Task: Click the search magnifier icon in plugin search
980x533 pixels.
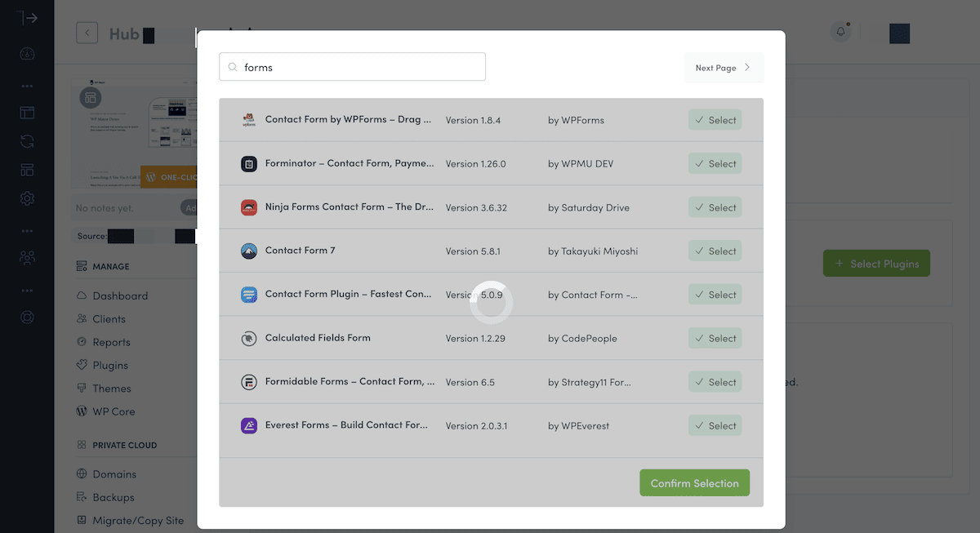Action: click(x=233, y=68)
